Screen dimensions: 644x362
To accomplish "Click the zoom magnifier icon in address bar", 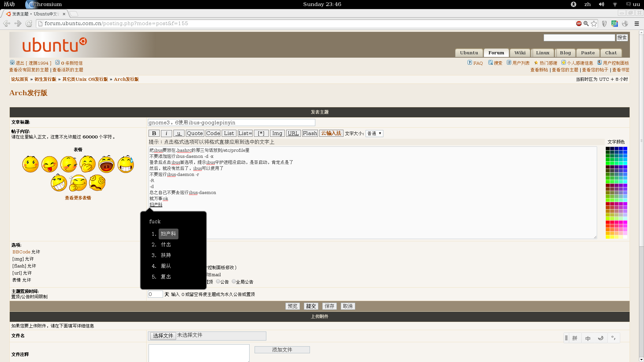I will click(x=586, y=23).
